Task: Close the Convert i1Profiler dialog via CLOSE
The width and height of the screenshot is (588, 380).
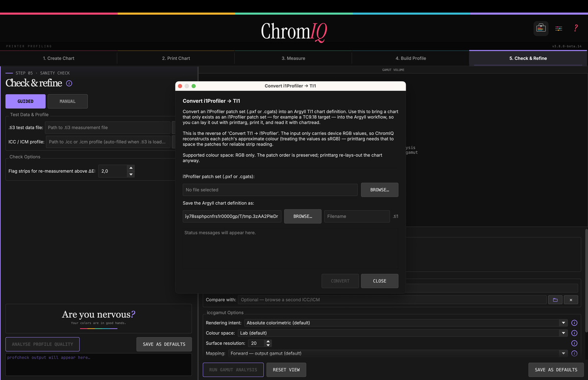Action: click(379, 281)
